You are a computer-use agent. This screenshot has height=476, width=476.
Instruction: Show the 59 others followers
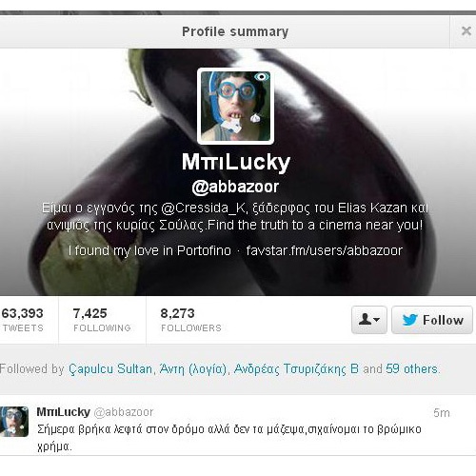pos(412,369)
